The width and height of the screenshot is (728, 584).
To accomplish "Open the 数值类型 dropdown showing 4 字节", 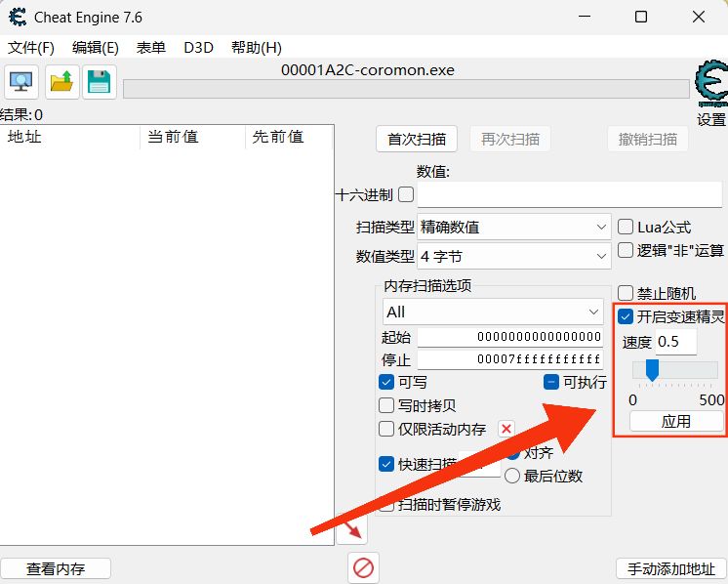I will coord(514,256).
